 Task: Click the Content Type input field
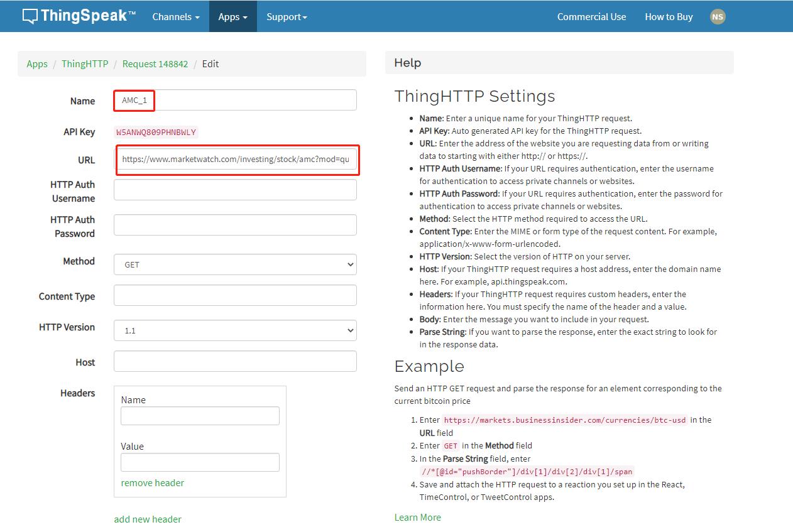coord(235,295)
